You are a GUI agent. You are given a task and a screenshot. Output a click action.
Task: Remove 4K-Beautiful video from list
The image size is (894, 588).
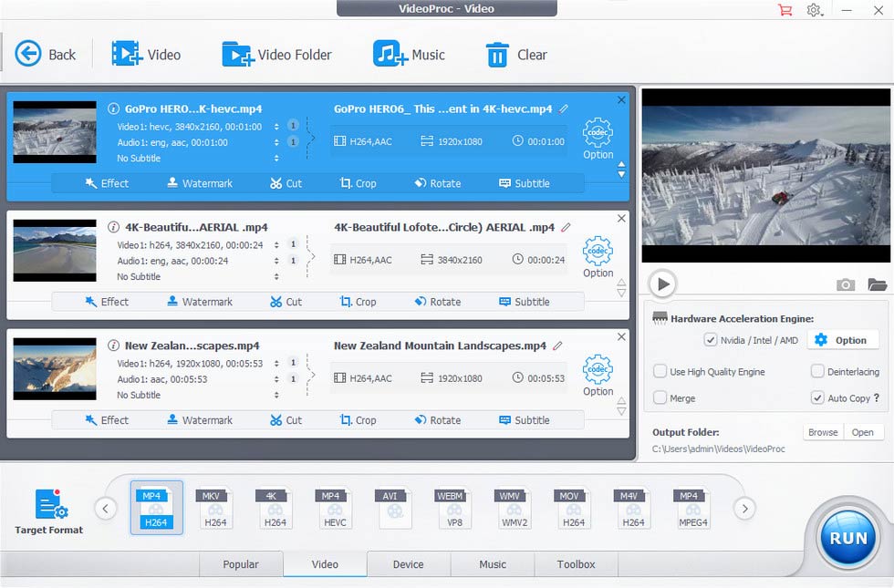tap(621, 218)
